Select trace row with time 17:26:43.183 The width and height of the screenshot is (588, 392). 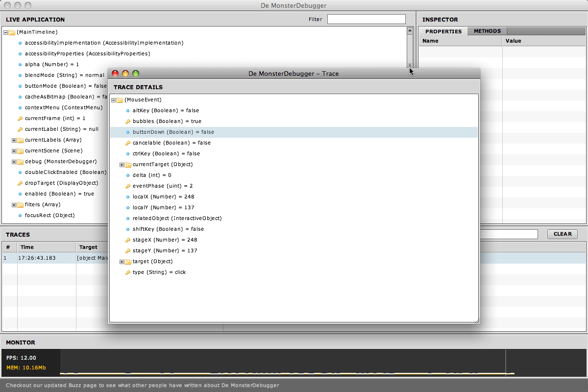point(55,258)
